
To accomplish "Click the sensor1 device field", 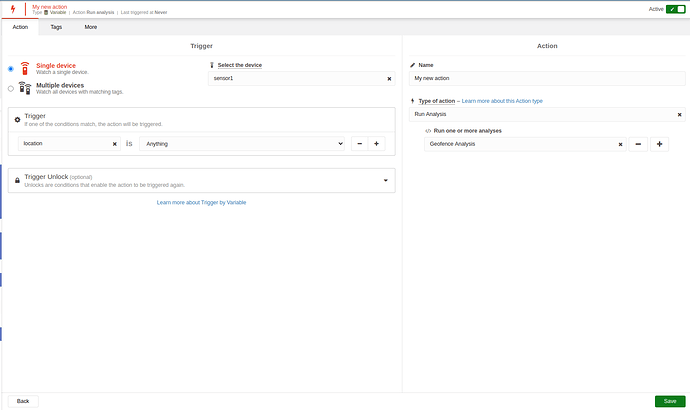I will 301,79.
